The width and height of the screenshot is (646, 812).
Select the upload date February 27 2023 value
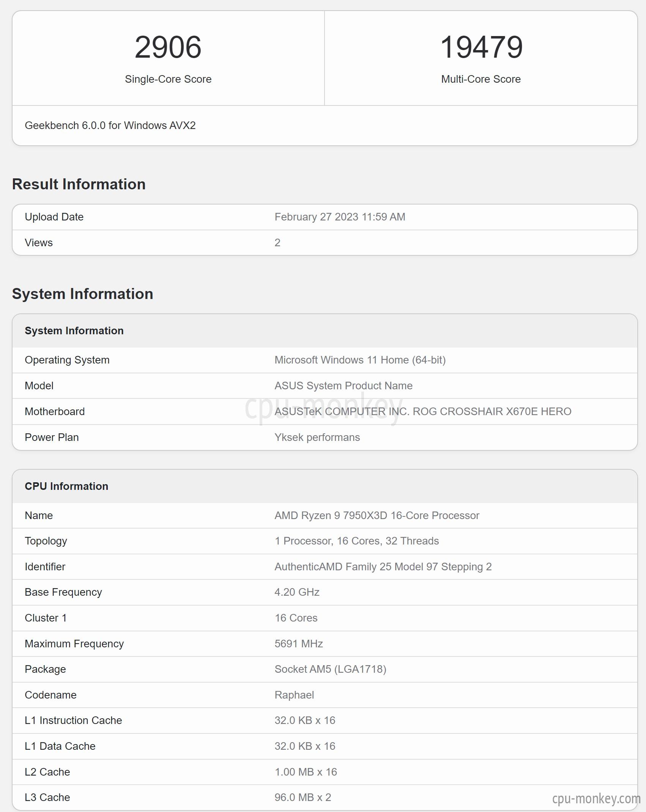[340, 217]
